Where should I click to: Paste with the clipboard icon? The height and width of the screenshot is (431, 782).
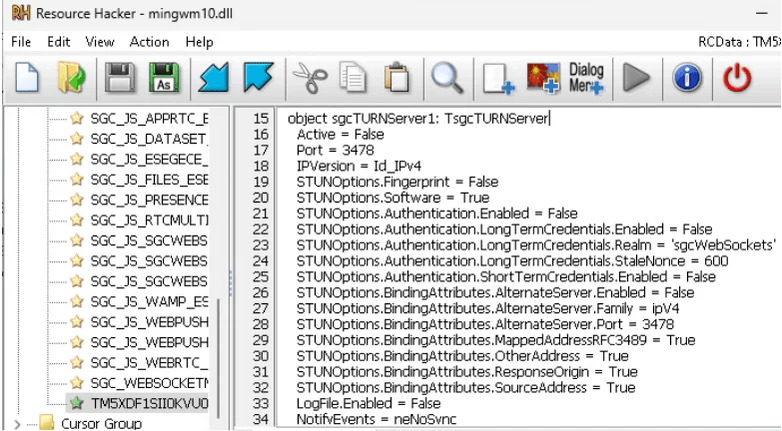397,78
